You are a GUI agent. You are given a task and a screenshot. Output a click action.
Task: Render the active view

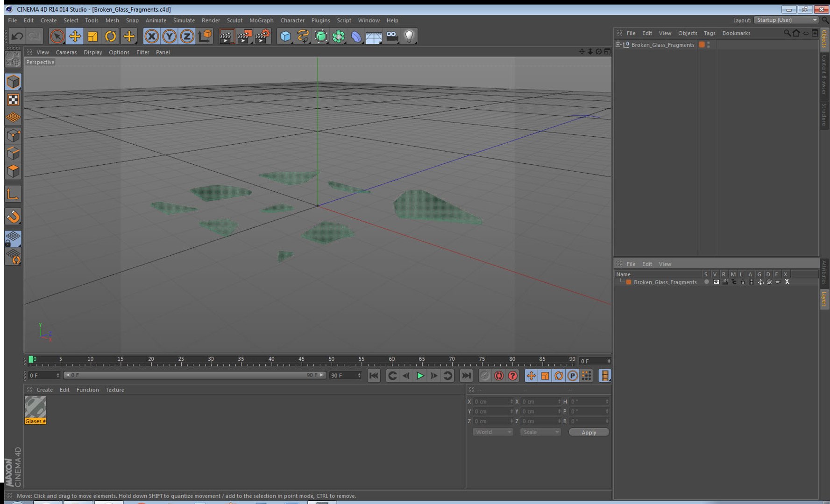(226, 36)
